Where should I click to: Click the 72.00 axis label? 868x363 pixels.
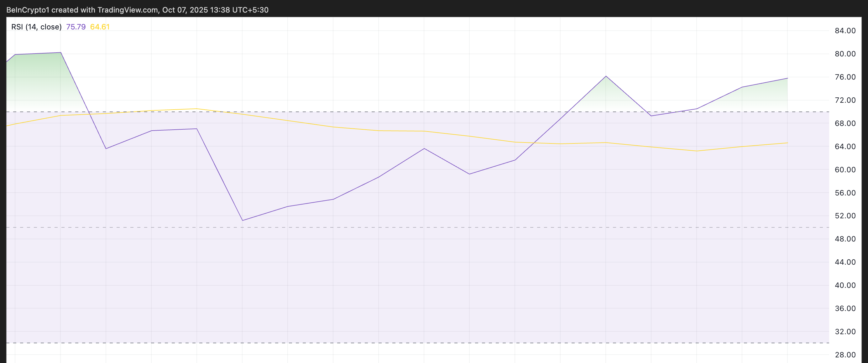(845, 100)
